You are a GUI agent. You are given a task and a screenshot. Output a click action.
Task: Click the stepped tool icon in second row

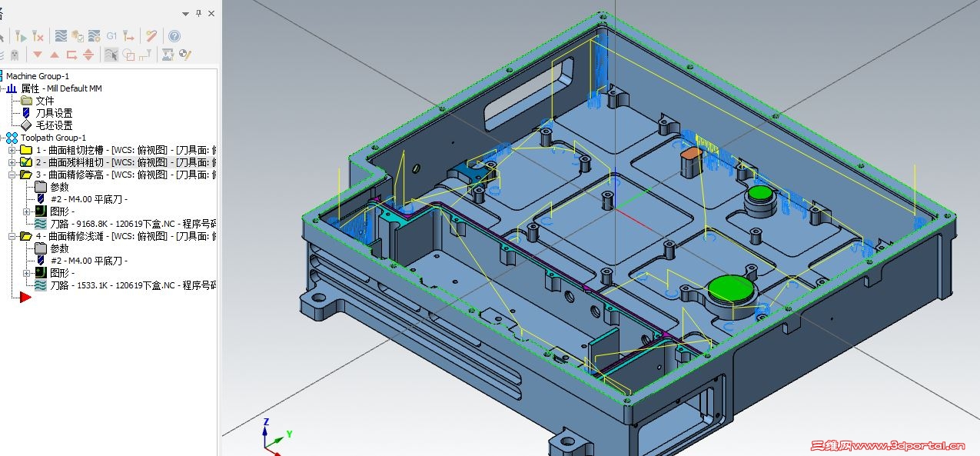pos(145,55)
